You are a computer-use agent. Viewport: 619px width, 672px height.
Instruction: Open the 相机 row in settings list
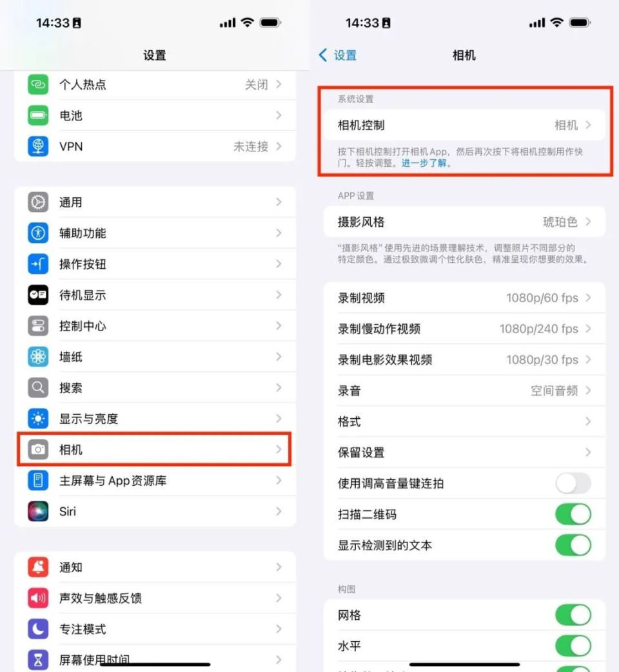tap(155, 449)
